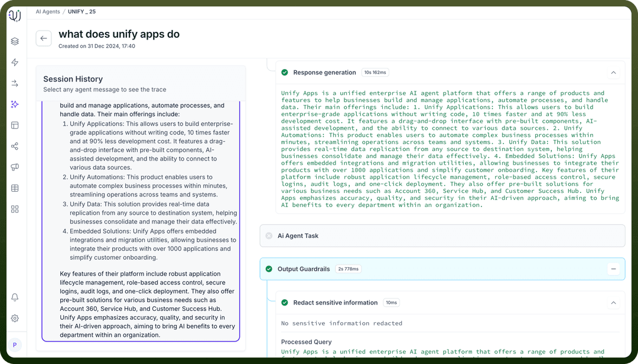Open the table grid sidebar icon
The width and height of the screenshot is (638, 364).
[x=15, y=188]
